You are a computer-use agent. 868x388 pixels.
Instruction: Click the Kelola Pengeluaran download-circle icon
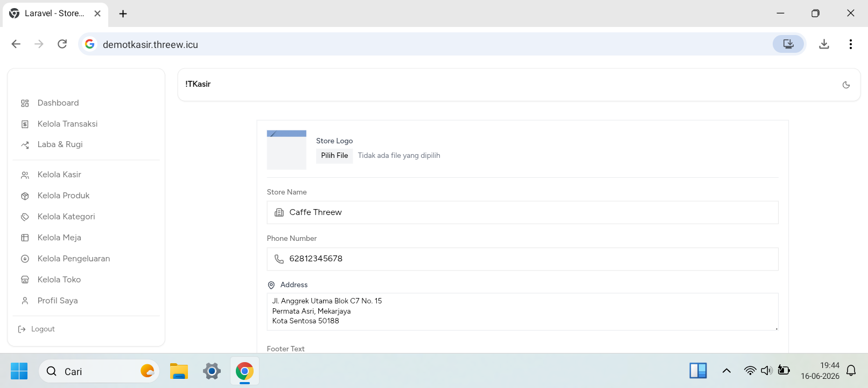click(25, 259)
